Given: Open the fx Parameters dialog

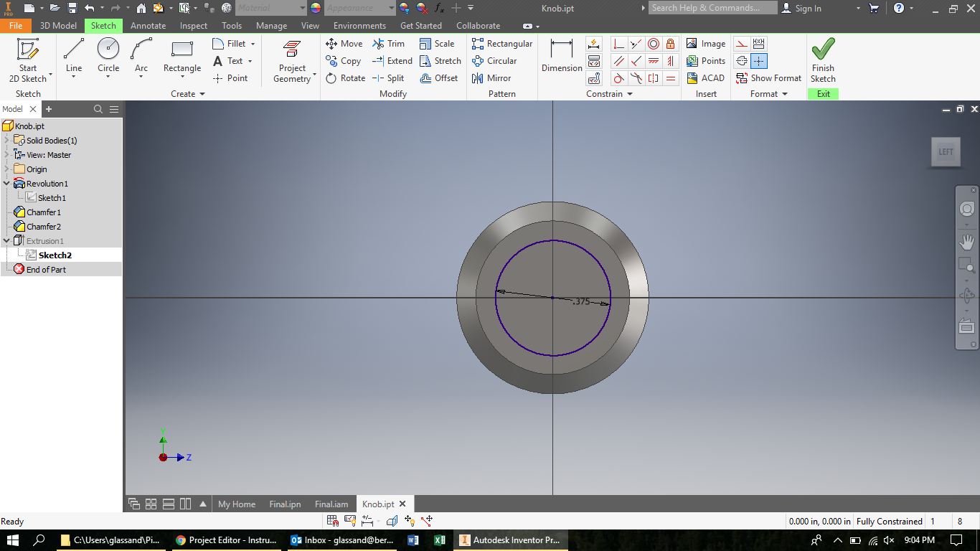Looking at the screenshot, I should [x=439, y=8].
